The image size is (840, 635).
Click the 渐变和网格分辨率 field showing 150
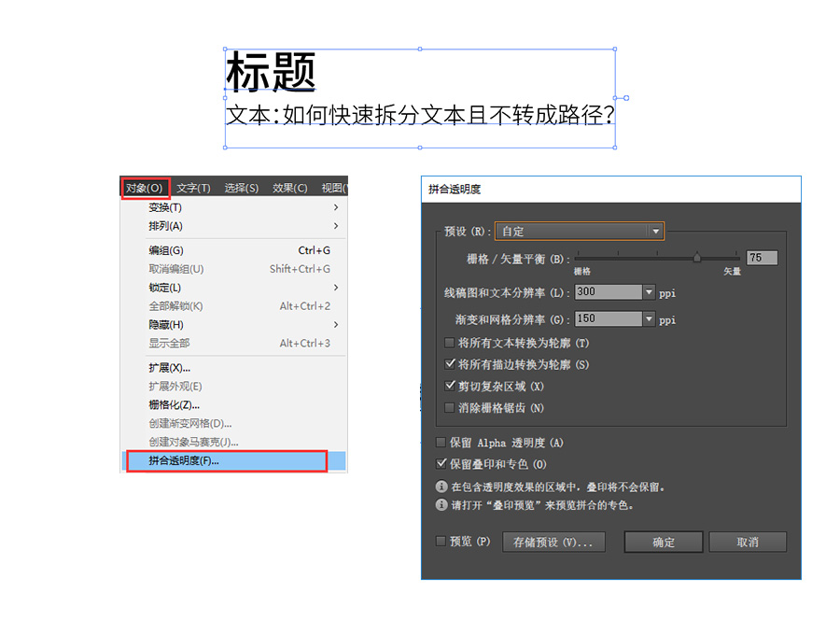click(x=608, y=318)
